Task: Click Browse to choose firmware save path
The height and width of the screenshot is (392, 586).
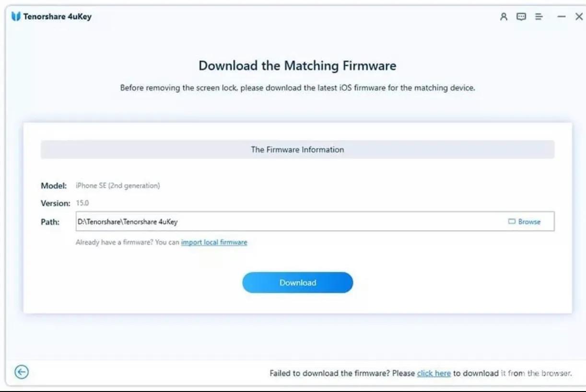Action: click(x=524, y=221)
